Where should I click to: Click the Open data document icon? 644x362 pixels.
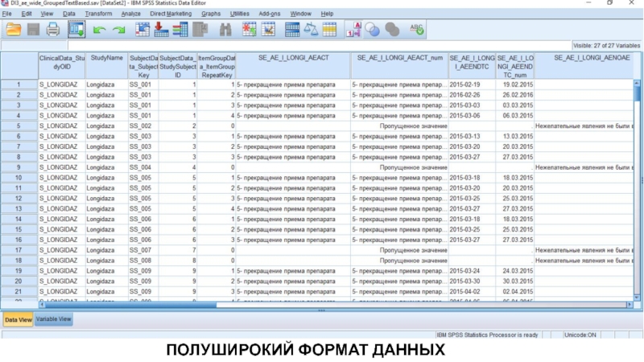14,30
